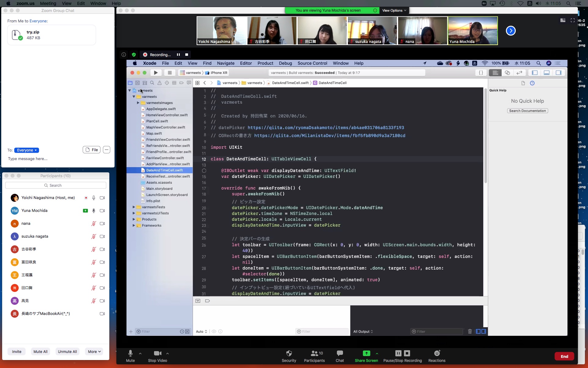The image size is (588, 368).
Task: Open the More dropdown in the Participants panel
Action: pyautogui.click(x=94, y=351)
